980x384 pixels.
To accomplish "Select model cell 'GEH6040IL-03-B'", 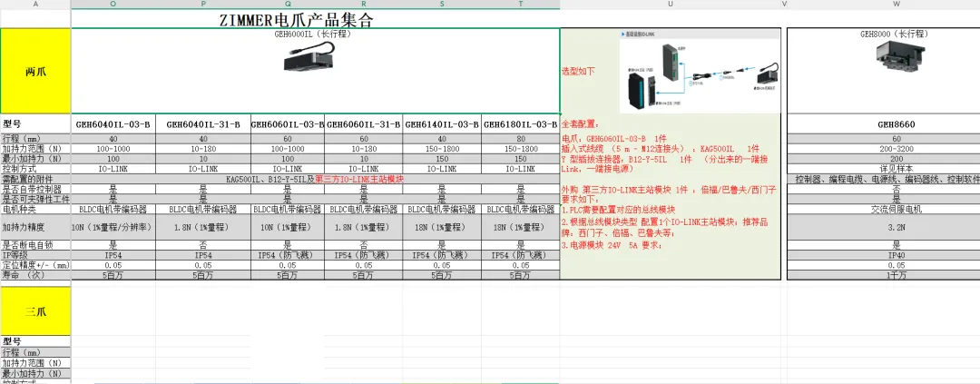I will (x=113, y=124).
